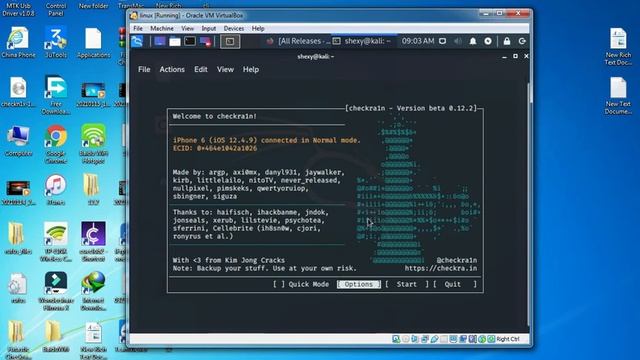The height and width of the screenshot is (360, 640).
Task: Open 3uTools desktop shortcut
Action: 56,42
